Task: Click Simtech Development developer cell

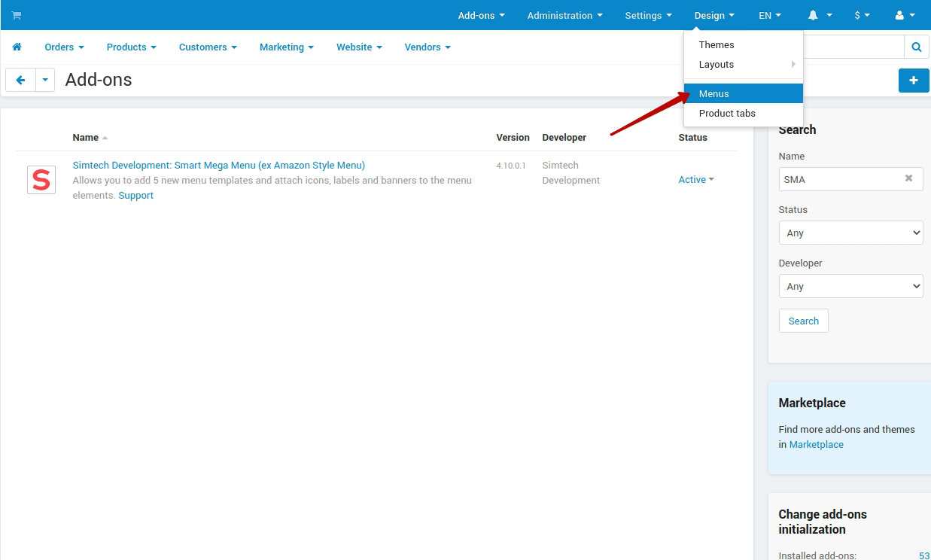Action: click(x=571, y=172)
